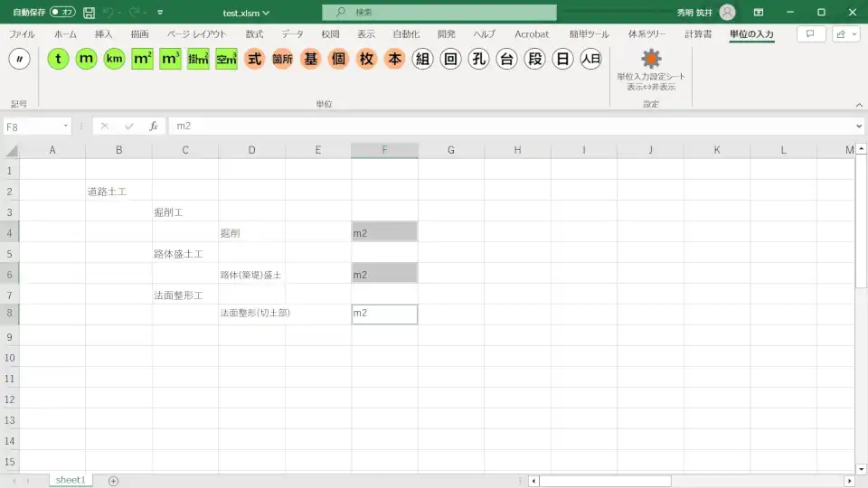Insert the m² unit
Image resolution: width=868 pixels, height=488 pixels.
coord(142,59)
